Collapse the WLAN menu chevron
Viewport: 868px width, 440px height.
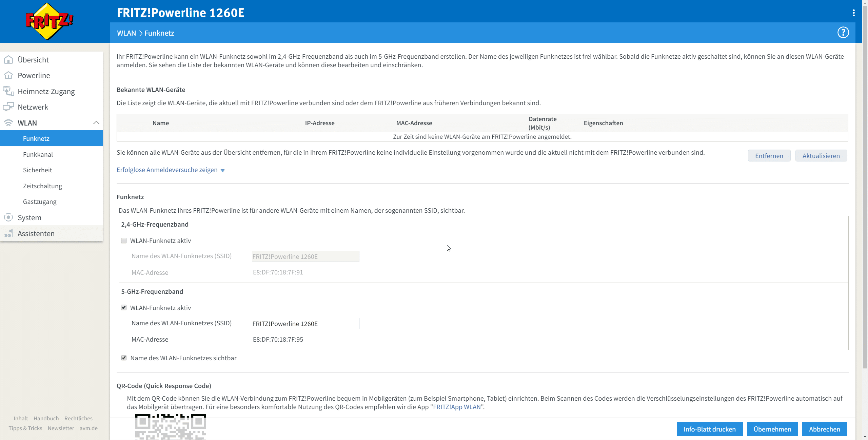pyautogui.click(x=96, y=123)
